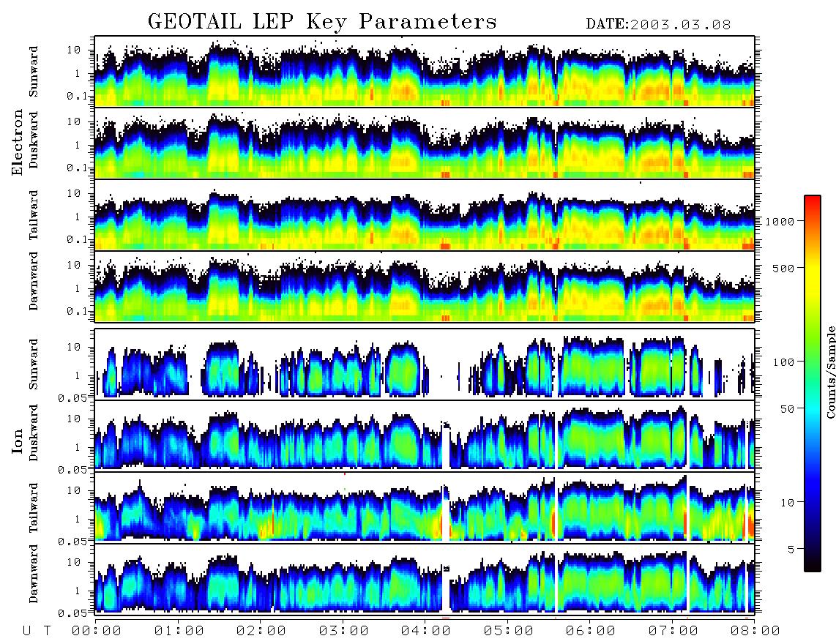
Task: Click the "07:00" time tick label
Action: (x=673, y=631)
